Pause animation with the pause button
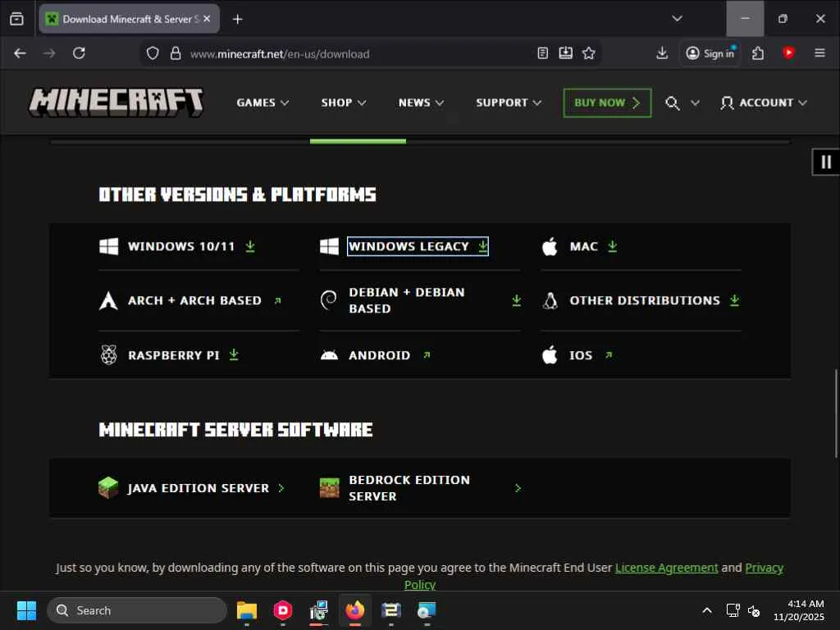Image resolution: width=840 pixels, height=630 pixels. coord(825,162)
